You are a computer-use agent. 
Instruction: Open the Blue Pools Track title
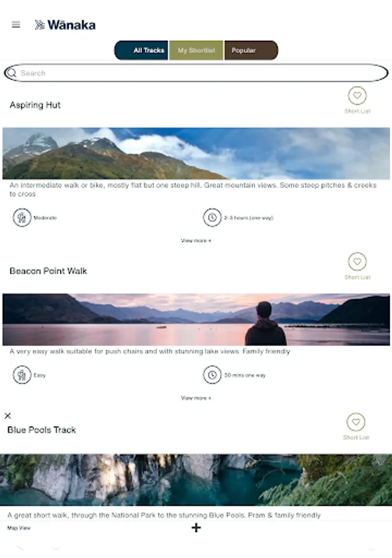point(41,430)
